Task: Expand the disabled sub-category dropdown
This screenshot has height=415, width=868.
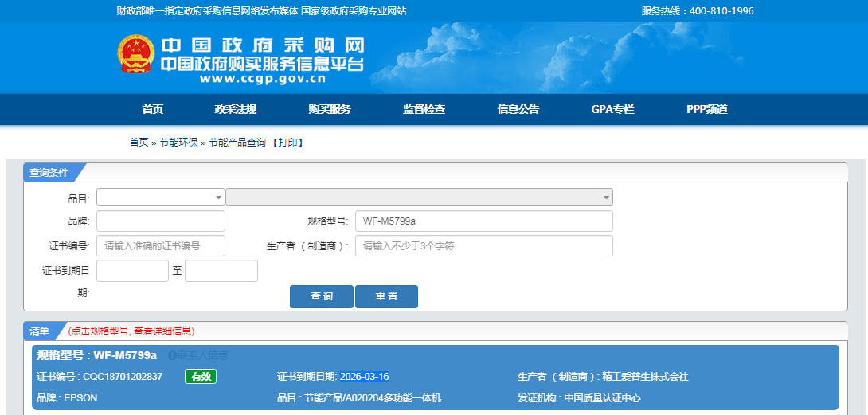Action: click(419, 197)
